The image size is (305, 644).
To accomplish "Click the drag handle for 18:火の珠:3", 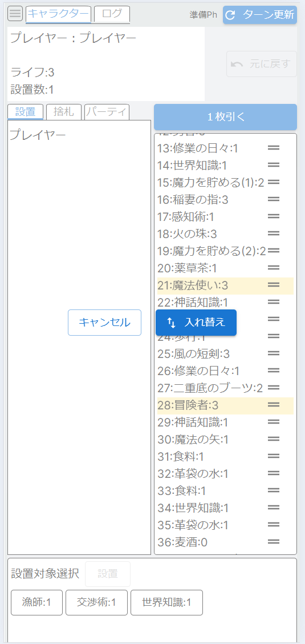I will click(274, 234).
